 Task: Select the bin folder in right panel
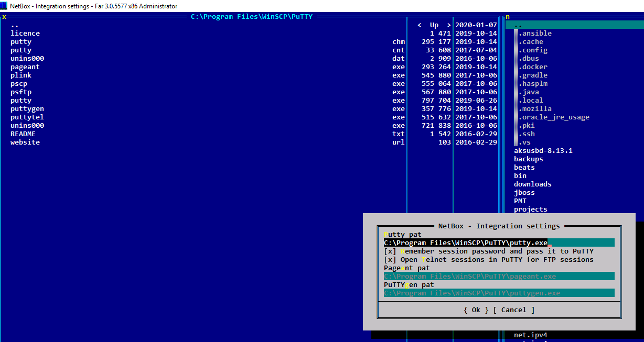click(520, 175)
